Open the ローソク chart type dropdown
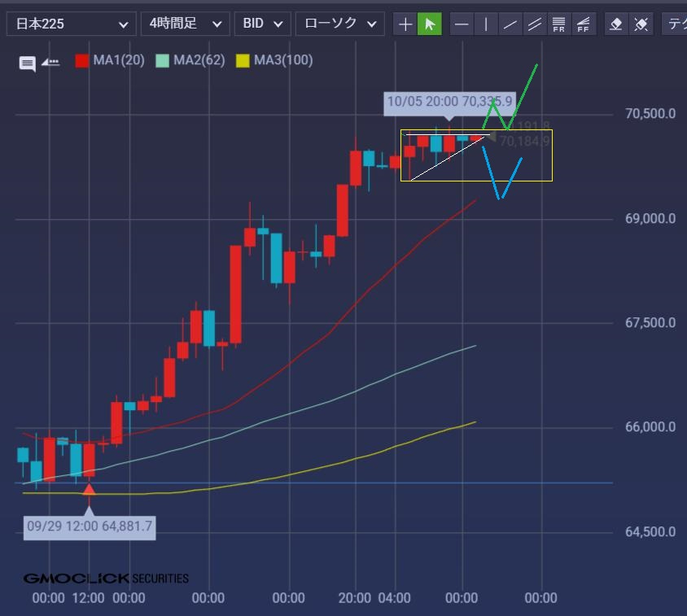This screenshot has width=687, height=616. point(340,24)
